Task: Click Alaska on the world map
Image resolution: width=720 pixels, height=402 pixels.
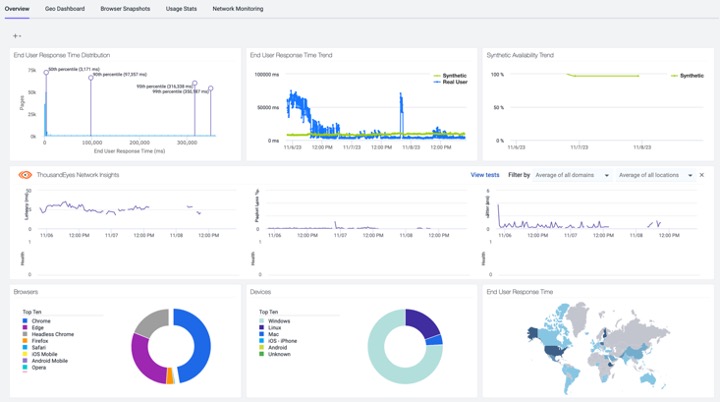Action: click(x=533, y=333)
